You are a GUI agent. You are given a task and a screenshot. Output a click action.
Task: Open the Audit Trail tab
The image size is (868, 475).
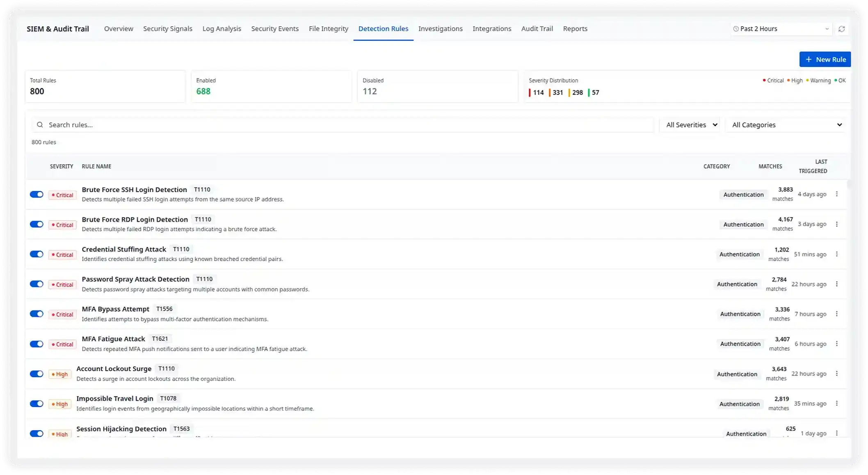point(537,28)
